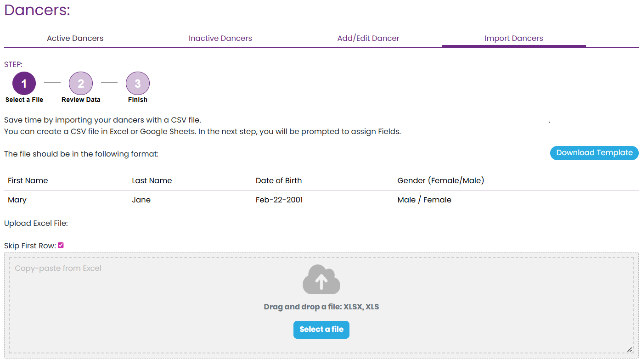Viewport: 642px width, 364px height.
Task: Select the Import Dancers tab
Action: (513, 39)
